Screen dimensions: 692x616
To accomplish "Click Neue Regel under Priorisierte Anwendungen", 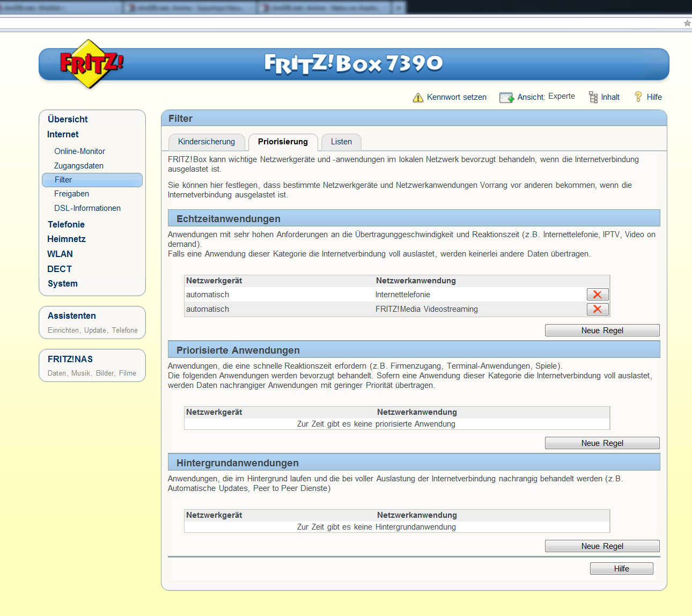I will click(602, 443).
